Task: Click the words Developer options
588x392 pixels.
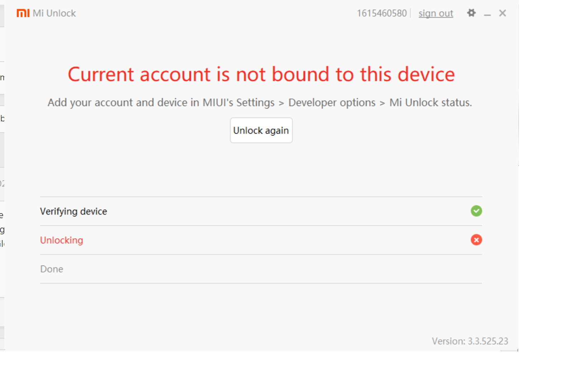Action: point(332,103)
